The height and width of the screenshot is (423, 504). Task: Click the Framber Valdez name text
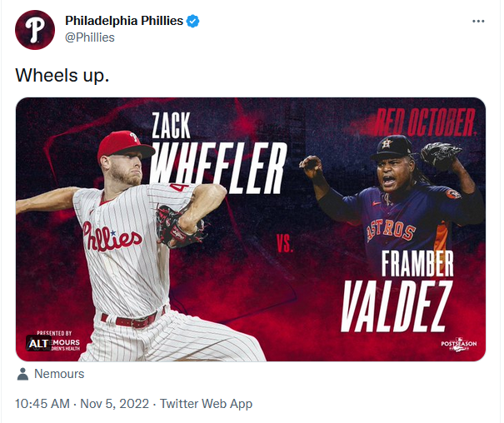pos(397,291)
